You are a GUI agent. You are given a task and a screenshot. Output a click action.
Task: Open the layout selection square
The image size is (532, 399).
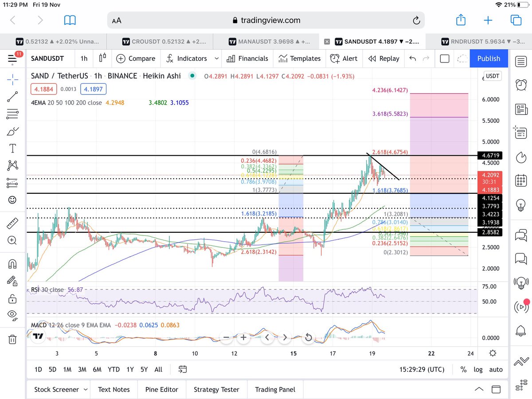(445, 59)
